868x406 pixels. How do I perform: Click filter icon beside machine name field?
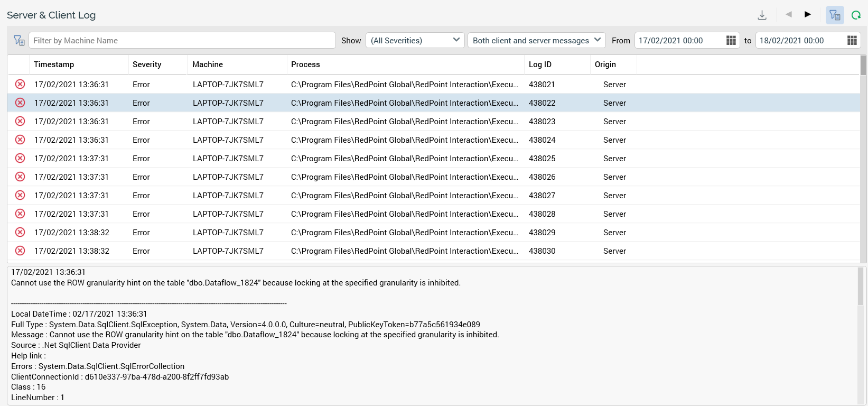pyautogui.click(x=19, y=41)
